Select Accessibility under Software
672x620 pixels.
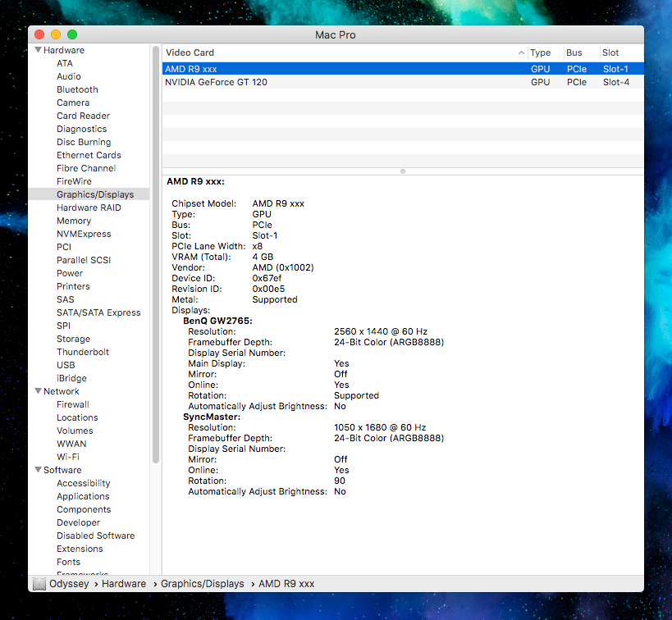click(83, 483)
